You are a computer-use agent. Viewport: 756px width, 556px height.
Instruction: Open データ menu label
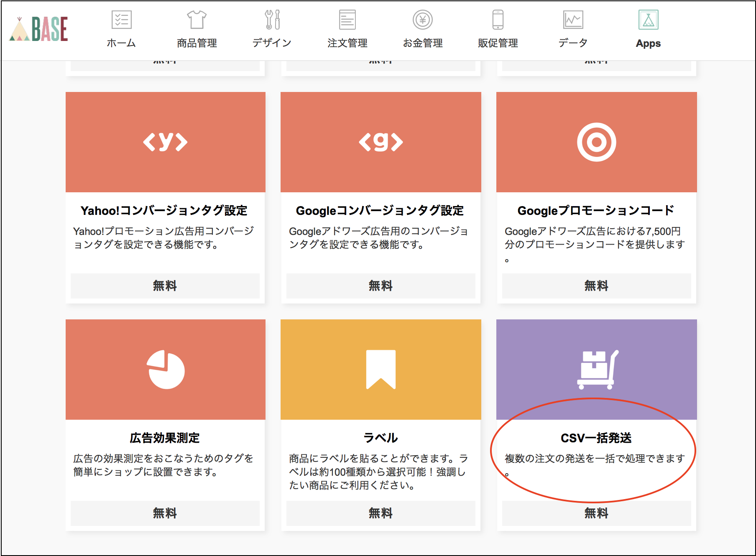573,43
